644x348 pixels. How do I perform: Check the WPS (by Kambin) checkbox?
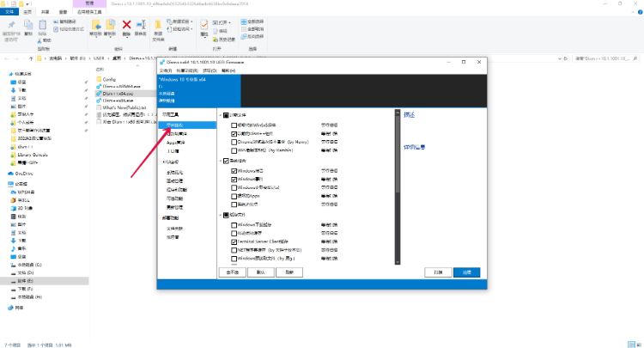coord(234,150)
